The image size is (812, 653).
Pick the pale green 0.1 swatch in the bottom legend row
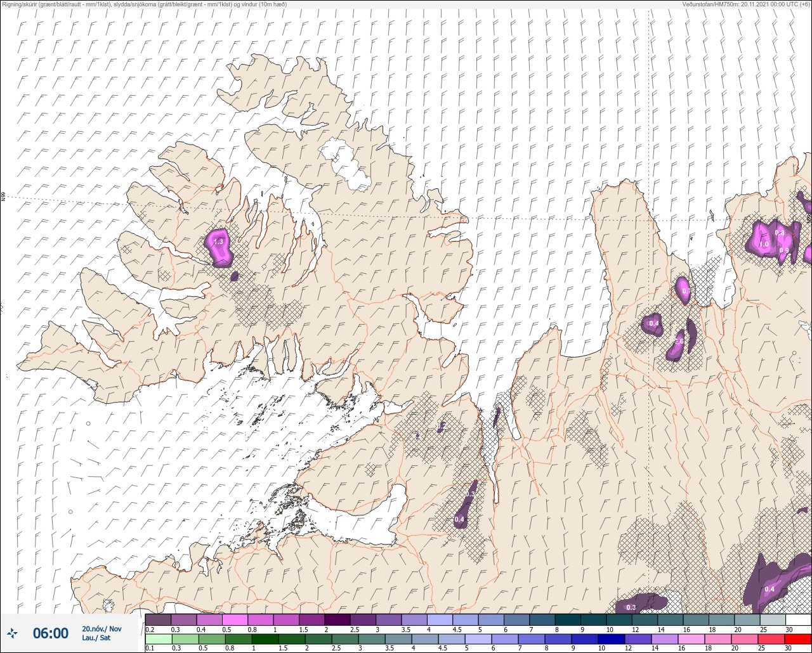pyautogui.click(x=158, y=638)
